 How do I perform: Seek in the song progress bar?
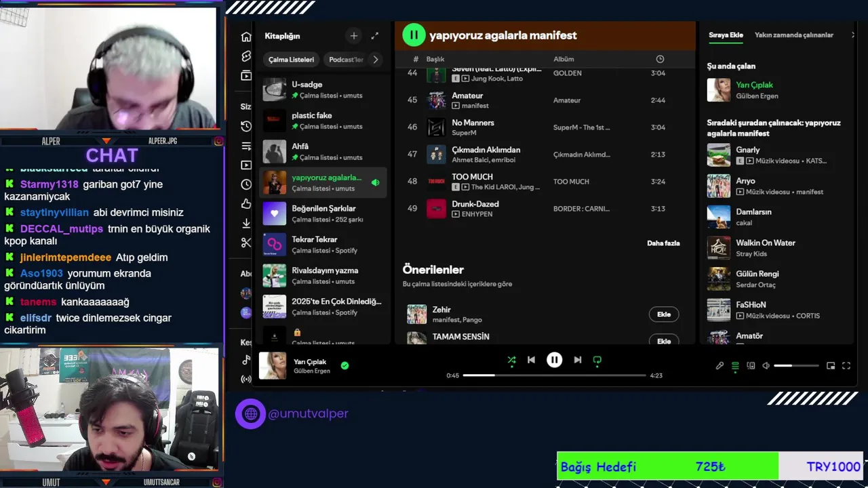point(554,375)
